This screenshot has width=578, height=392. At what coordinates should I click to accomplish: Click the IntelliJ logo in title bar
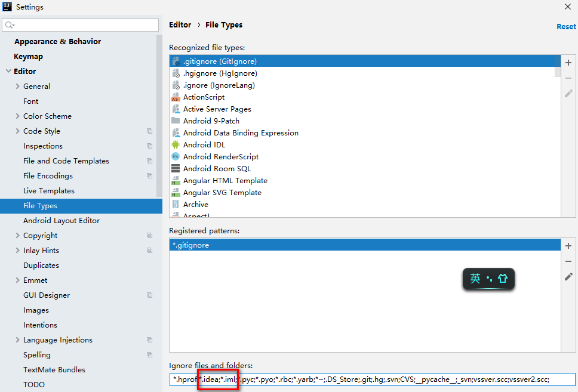click(7, 7)
